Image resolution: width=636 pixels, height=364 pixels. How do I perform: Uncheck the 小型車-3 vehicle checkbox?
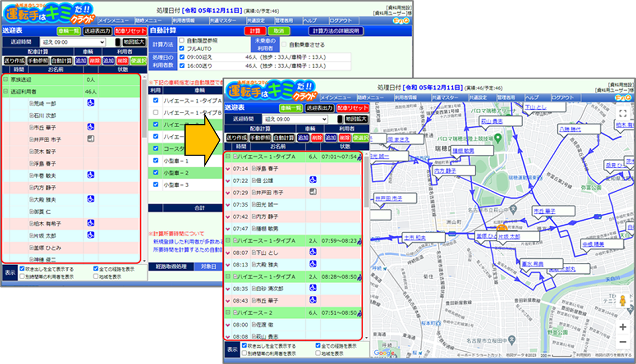click(x=156, y=184)
